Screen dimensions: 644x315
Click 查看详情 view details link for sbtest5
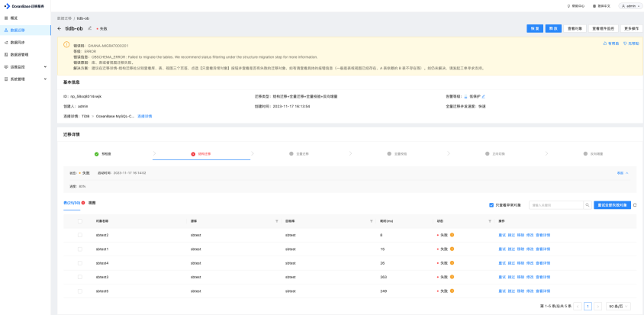tap(543, 291)
